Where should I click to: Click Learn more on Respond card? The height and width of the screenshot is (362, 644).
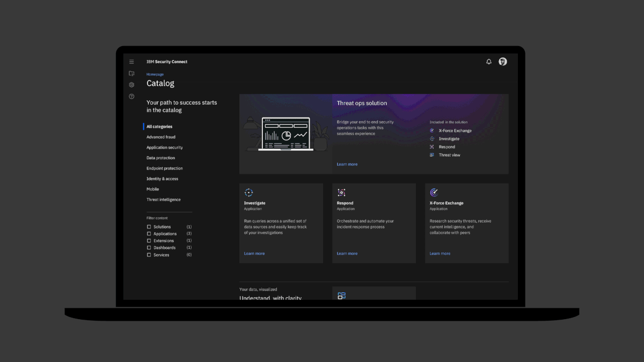[347, 253]
